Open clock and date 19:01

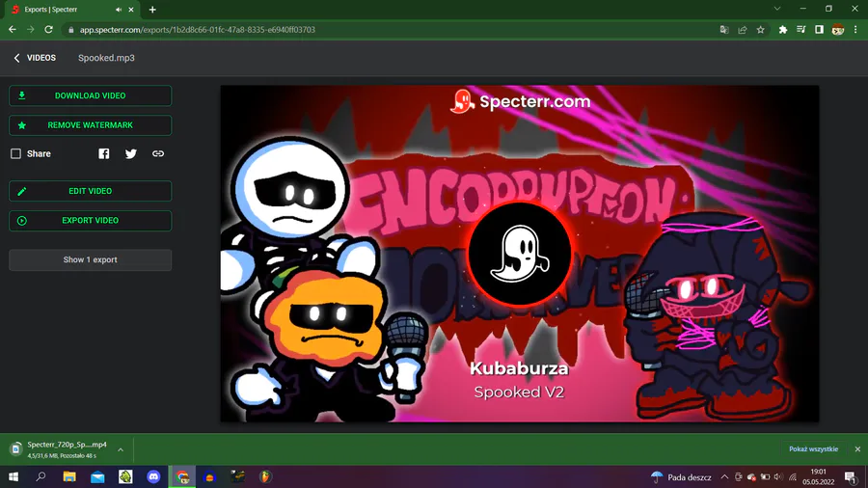[x=818, y=477]
